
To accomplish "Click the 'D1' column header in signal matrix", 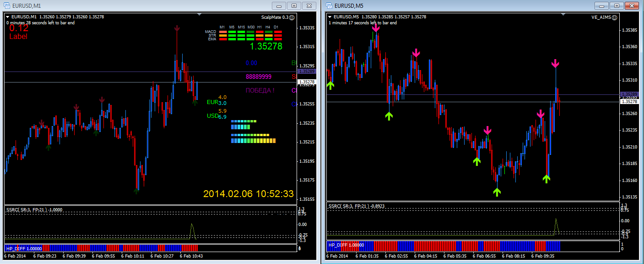I will tap(276, 27).
